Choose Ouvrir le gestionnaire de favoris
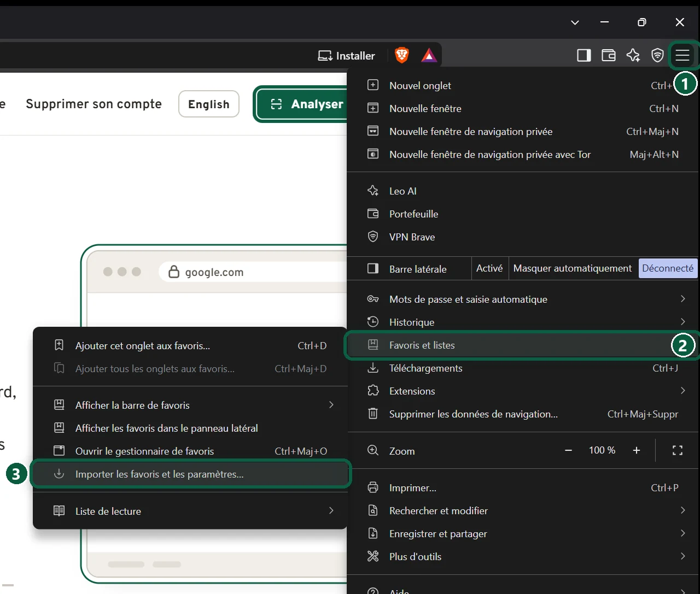 click(x=190, y=451)
